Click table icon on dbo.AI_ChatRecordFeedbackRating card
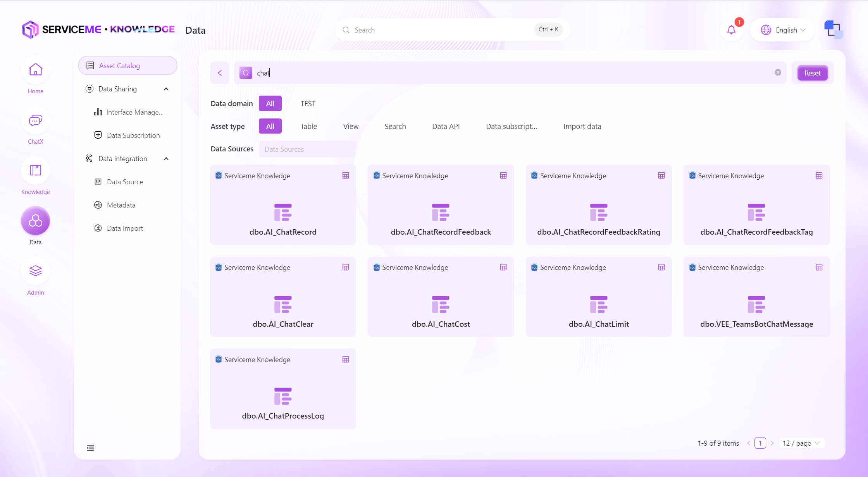The width and height of the screenshot is (868, 477). tap(661, 176)
